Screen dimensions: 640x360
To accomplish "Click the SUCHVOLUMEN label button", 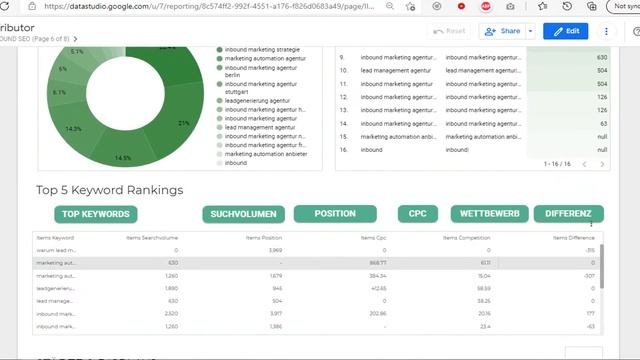I will pyautogui.click(x=243, y=214).
